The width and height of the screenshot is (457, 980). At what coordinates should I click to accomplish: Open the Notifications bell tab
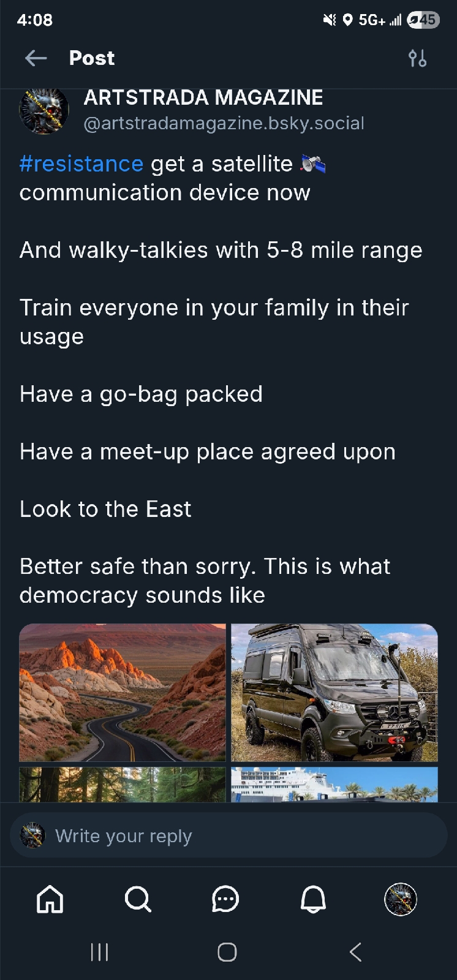[x=313, y=899]
